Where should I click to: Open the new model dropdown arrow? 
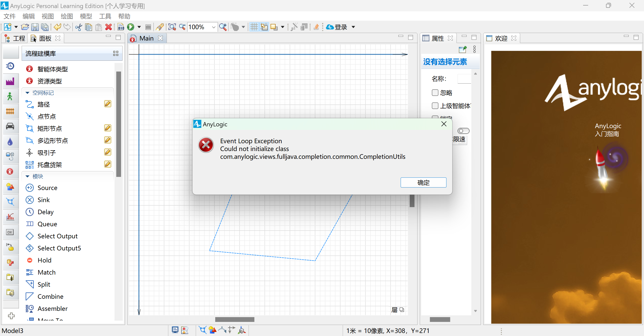point(16,27)
